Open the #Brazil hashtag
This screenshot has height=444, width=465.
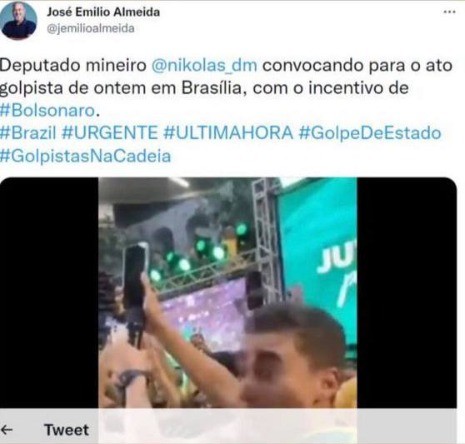click(28, 133)
